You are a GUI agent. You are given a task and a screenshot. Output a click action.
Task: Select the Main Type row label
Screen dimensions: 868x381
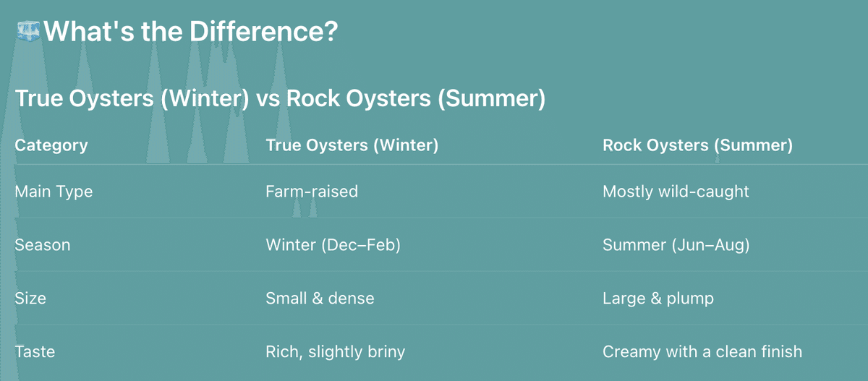click(x=54, y=192)
